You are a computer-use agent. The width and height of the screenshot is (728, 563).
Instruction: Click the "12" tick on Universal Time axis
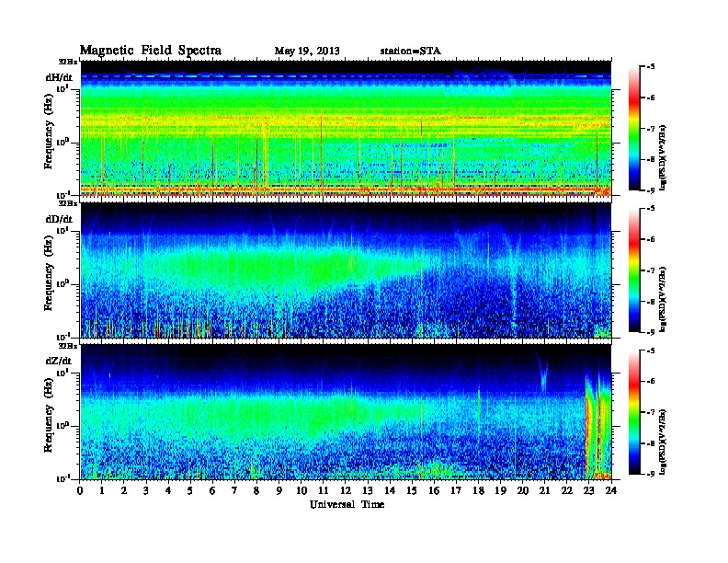[x=346, y=490]
